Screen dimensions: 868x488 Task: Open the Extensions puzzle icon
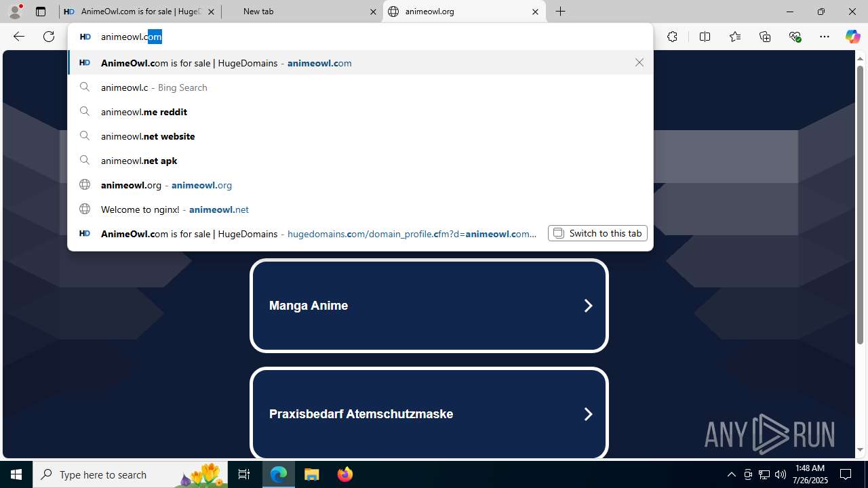[x=672, y=37]
